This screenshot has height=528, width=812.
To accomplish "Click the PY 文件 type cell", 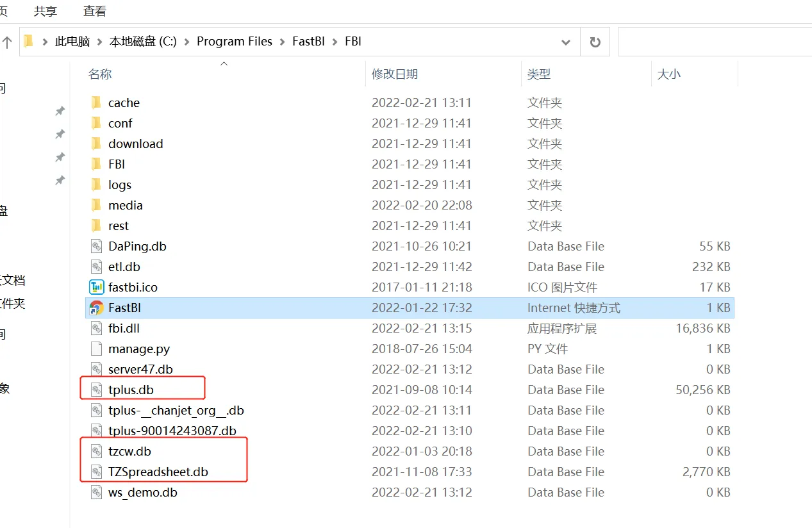I will pos(547,349).
